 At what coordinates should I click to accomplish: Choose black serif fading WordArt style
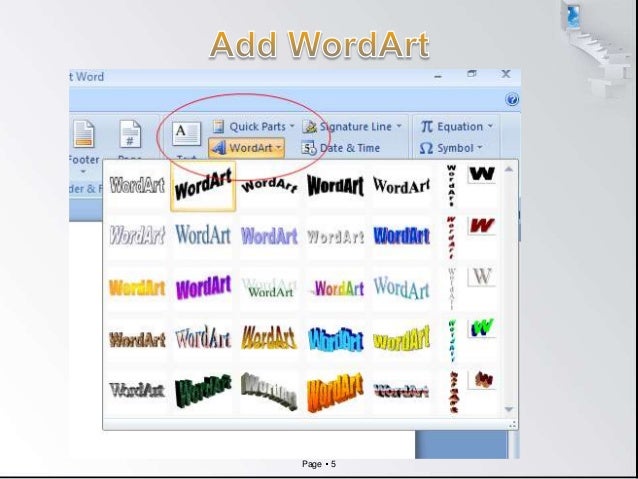[x=401, y=185]
